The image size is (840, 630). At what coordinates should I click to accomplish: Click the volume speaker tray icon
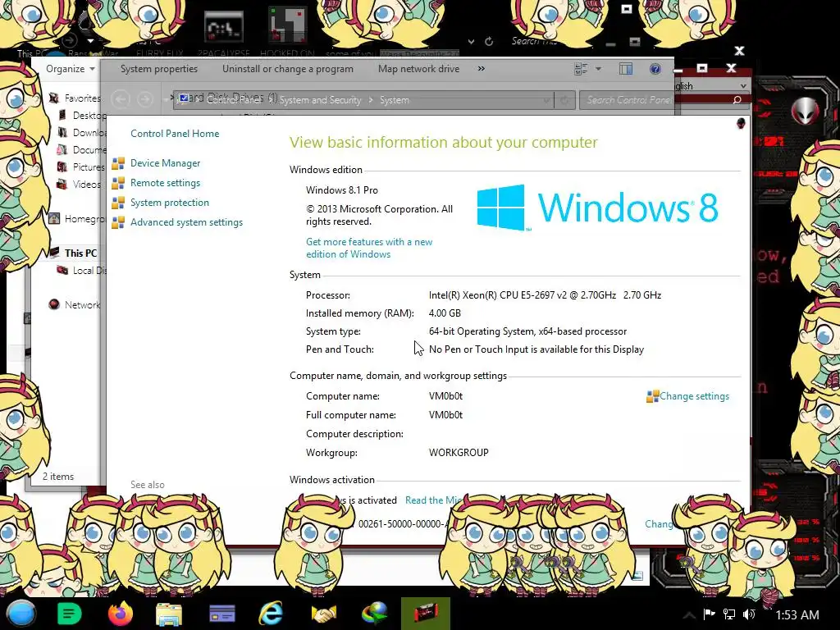pos(749,614)
